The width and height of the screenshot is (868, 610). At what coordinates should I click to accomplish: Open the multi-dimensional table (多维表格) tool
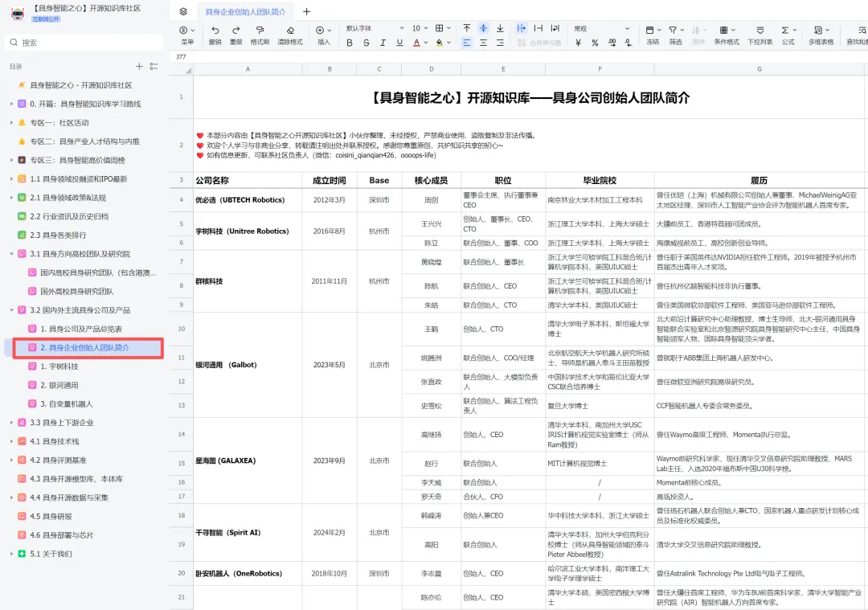click(821, 35)
